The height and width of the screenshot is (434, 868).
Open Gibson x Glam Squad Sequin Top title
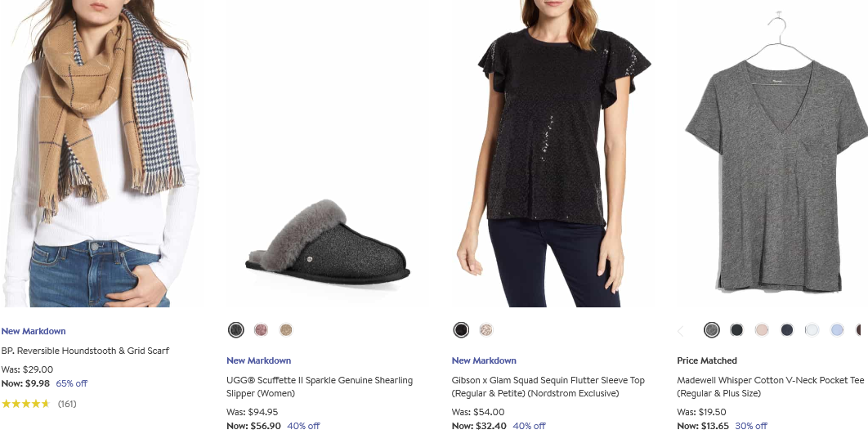click(548, 387)
